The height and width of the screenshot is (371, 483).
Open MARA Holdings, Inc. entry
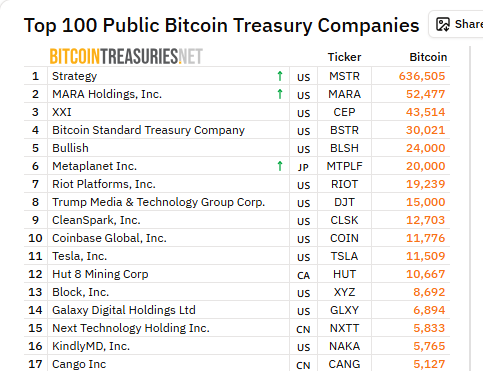[x=107, y=94]
